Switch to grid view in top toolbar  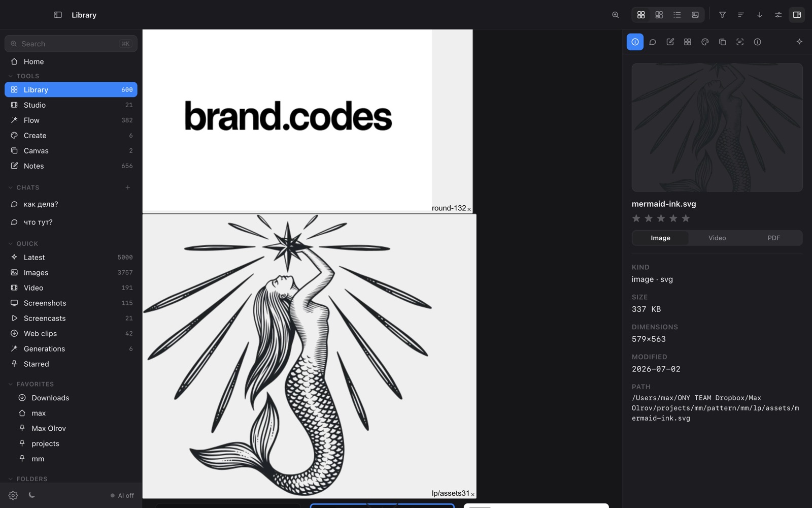(641, 15)
